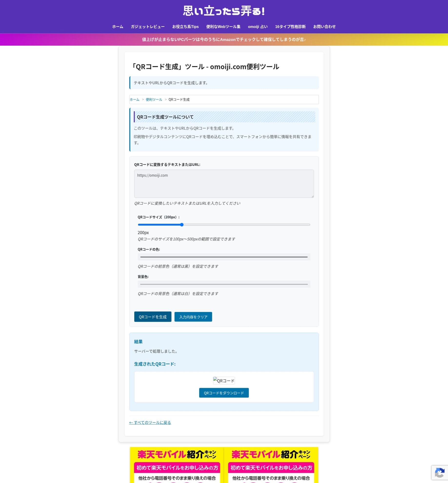
Task: Open the ホーム menu item
Action: 118,27
